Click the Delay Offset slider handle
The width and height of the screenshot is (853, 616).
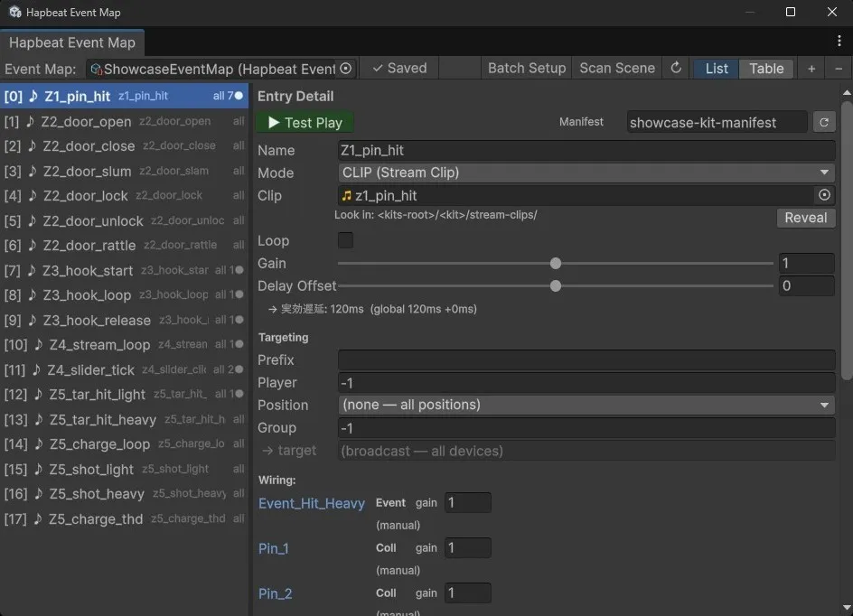tap(556, 286)
